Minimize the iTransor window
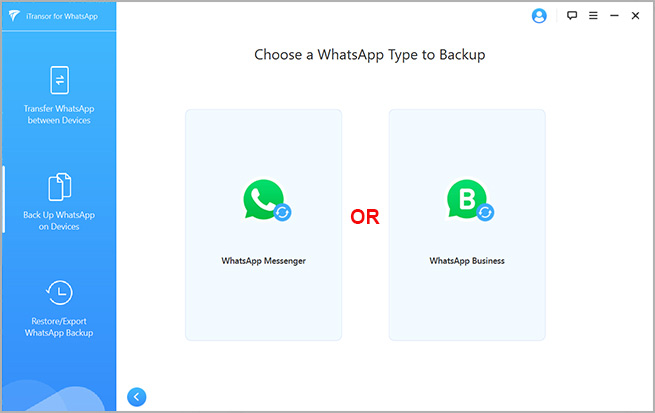 point(614,16)
